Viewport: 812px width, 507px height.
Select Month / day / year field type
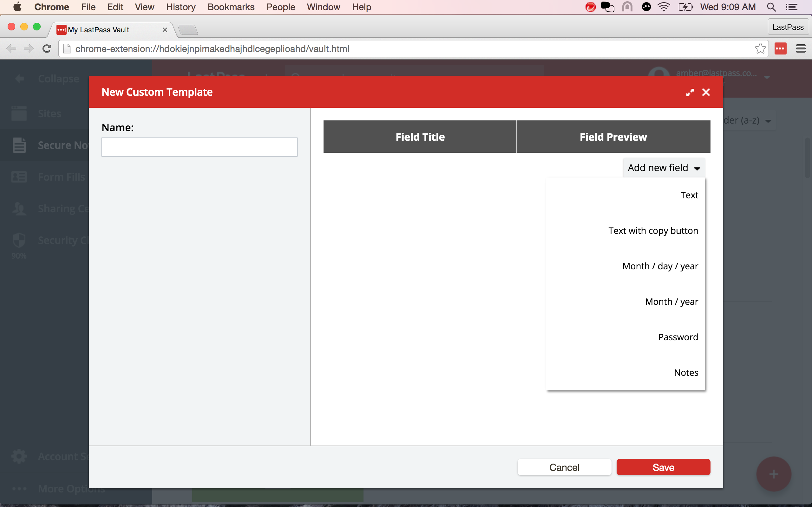659,266
